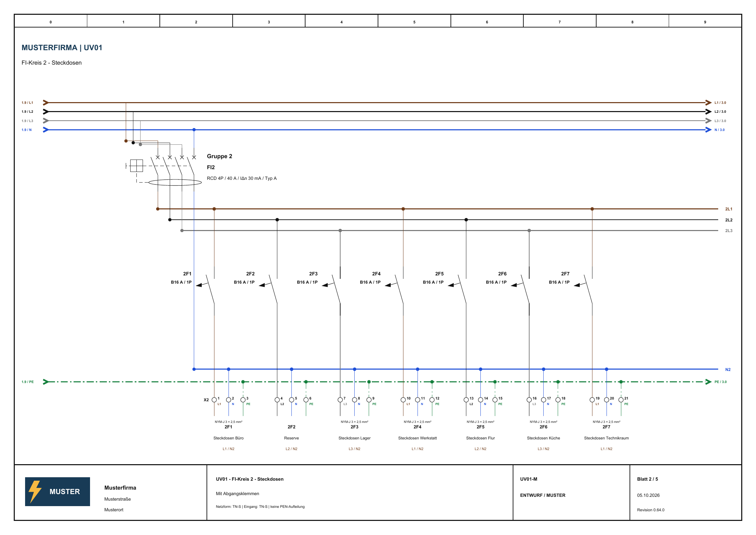Select the FI2 RCD test button symbol
This screenshot has width=756, height=535.
coord(136,166)
